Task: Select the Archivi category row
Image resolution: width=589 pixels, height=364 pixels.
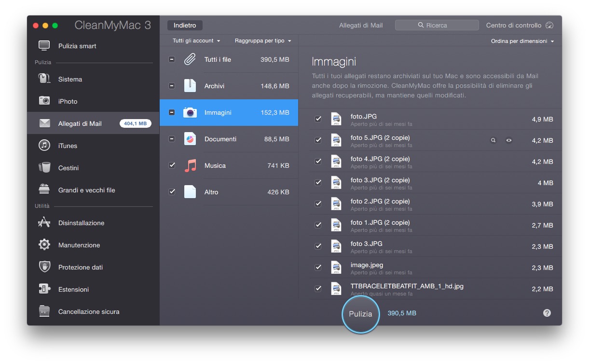Action: coord(229,86)
